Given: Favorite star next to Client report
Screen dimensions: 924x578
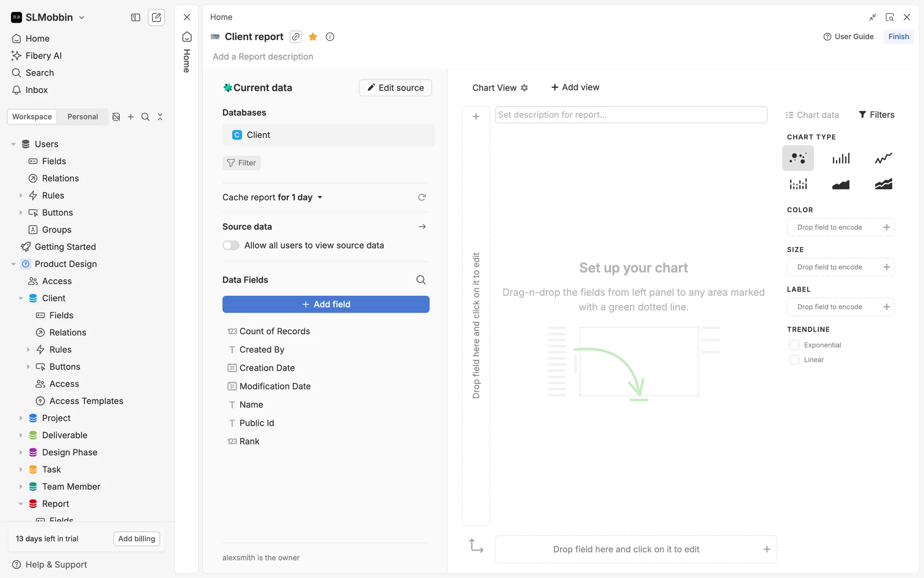Looking at the screenshot, I should [313, 37].
